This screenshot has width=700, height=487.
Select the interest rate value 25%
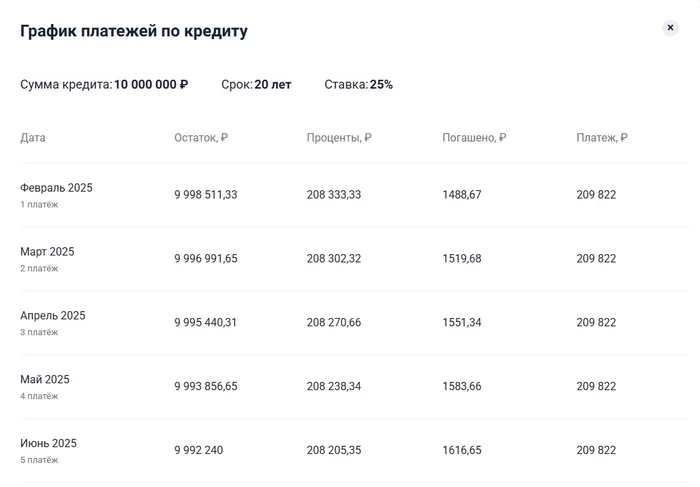[381, 85]
